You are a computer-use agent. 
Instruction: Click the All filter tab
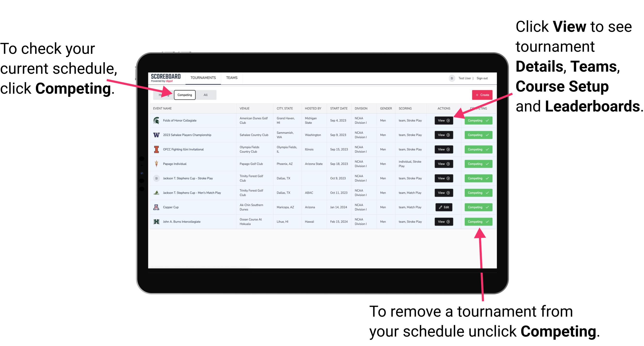205,95
